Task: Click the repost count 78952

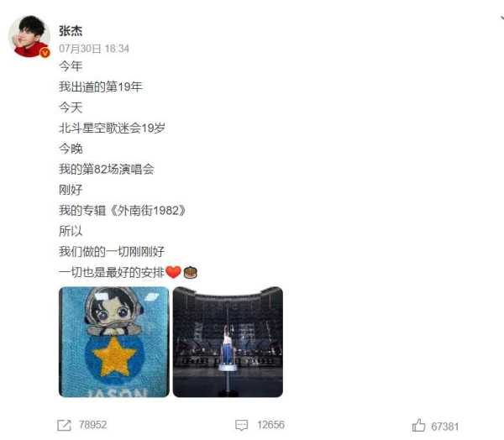Action: point(93,425)
